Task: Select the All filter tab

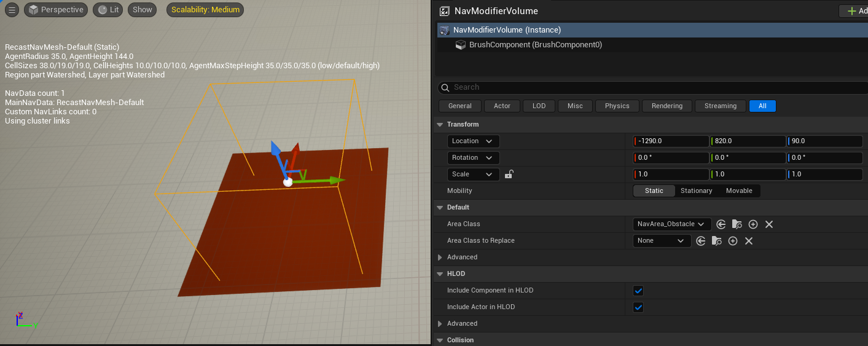Action: [x=762, y=106]
